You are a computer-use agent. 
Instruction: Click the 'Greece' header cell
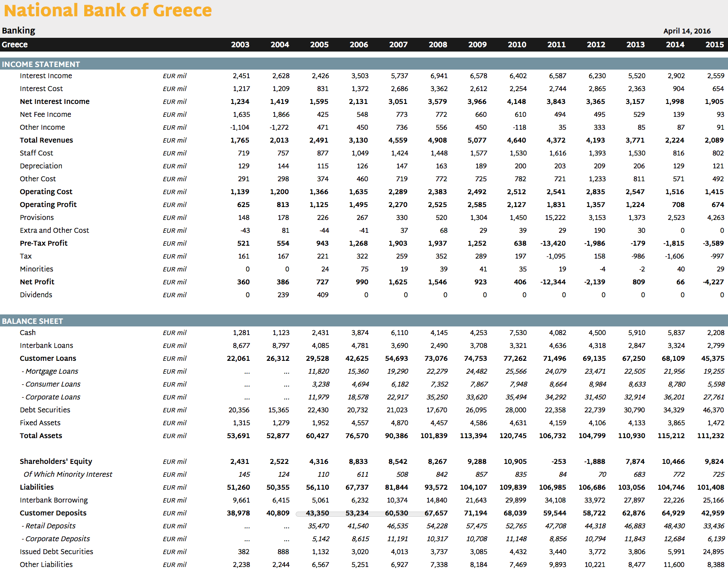coord(15,45)
